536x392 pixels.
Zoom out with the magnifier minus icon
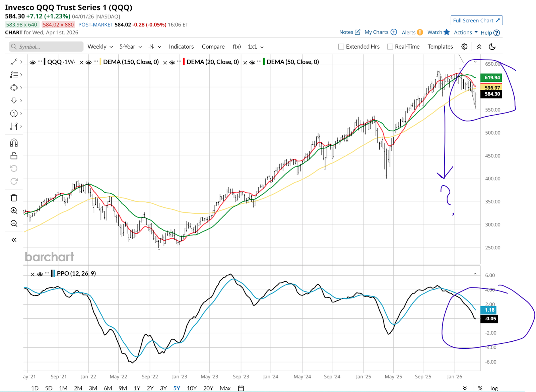pos(14,223)
